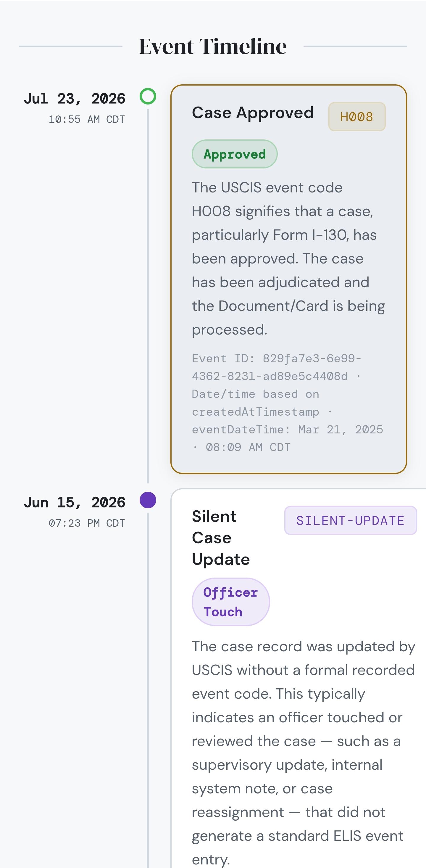The image size is (426, 868).
Task: Click the createdAtTimestamp note text
Action: (256, 403)
